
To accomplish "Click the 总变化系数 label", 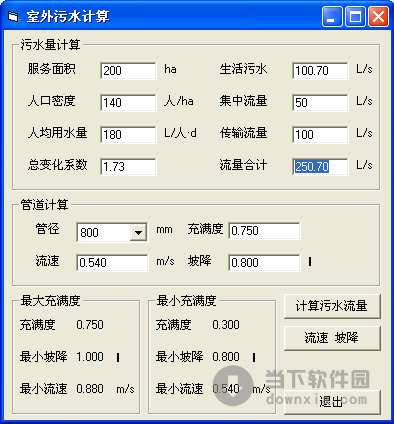I will tap(58, 165).
